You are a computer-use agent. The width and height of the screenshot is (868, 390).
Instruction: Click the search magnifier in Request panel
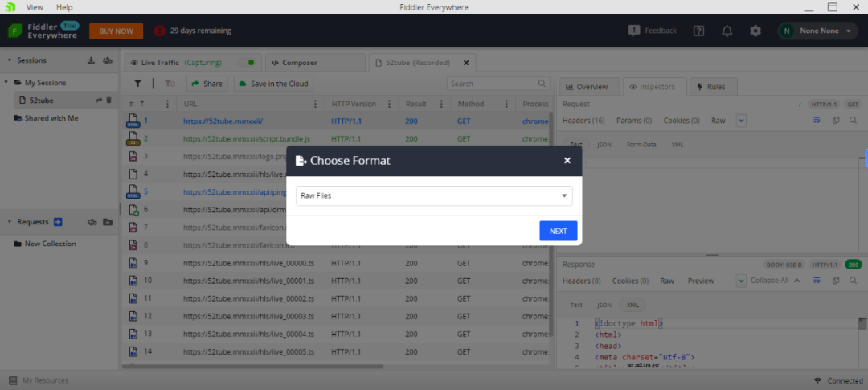coord(853,121)
